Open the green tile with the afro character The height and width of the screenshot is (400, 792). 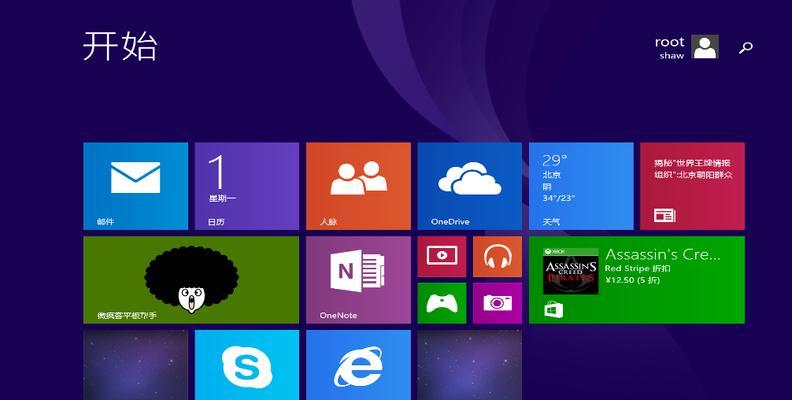tap(191, 280)
